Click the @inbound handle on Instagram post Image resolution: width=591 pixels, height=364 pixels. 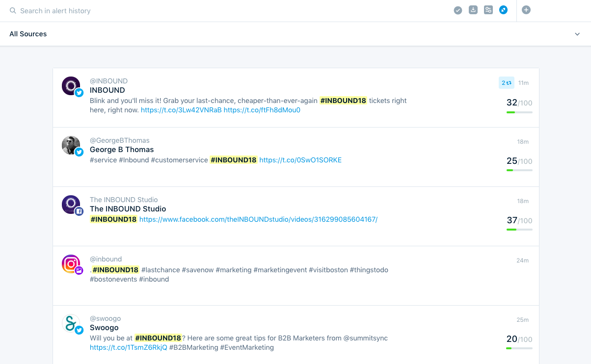[x=106, y=259]
